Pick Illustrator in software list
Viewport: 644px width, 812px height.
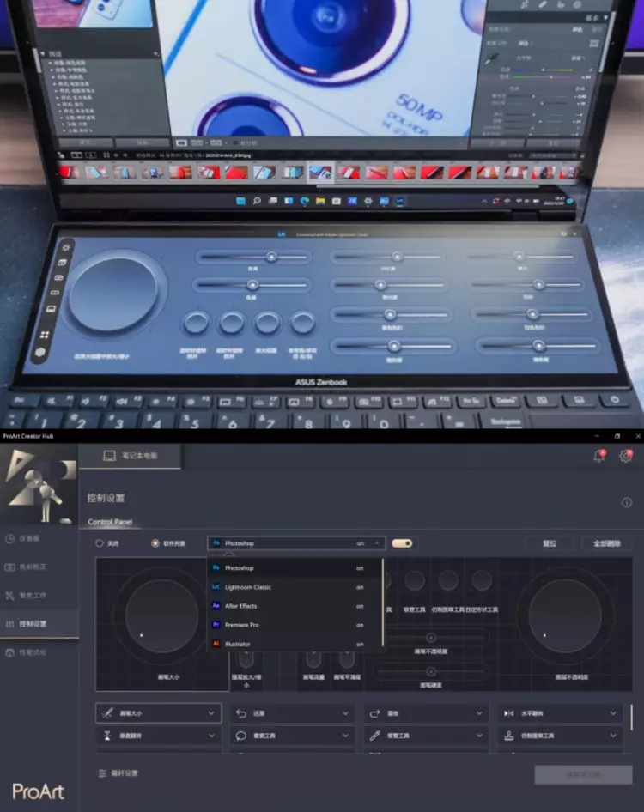(295, 644)
